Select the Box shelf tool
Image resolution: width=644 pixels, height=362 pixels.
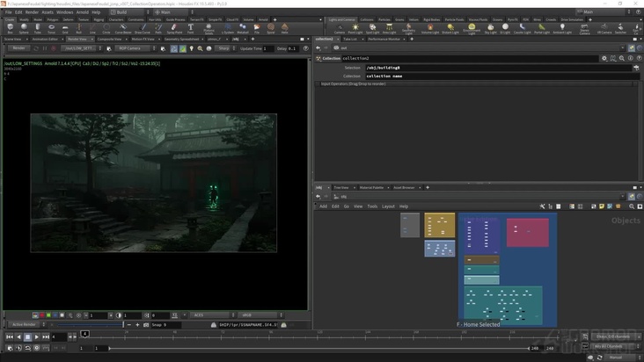tap(11, 28)
